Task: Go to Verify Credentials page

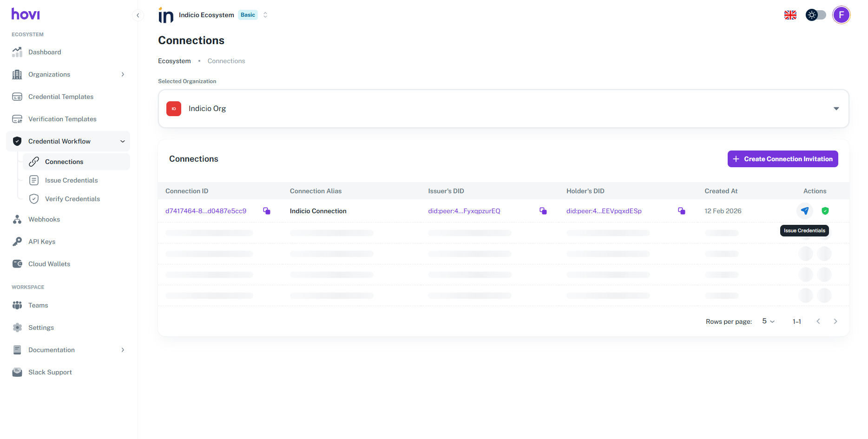Action: pyautogui.click(x=72, y=199)
